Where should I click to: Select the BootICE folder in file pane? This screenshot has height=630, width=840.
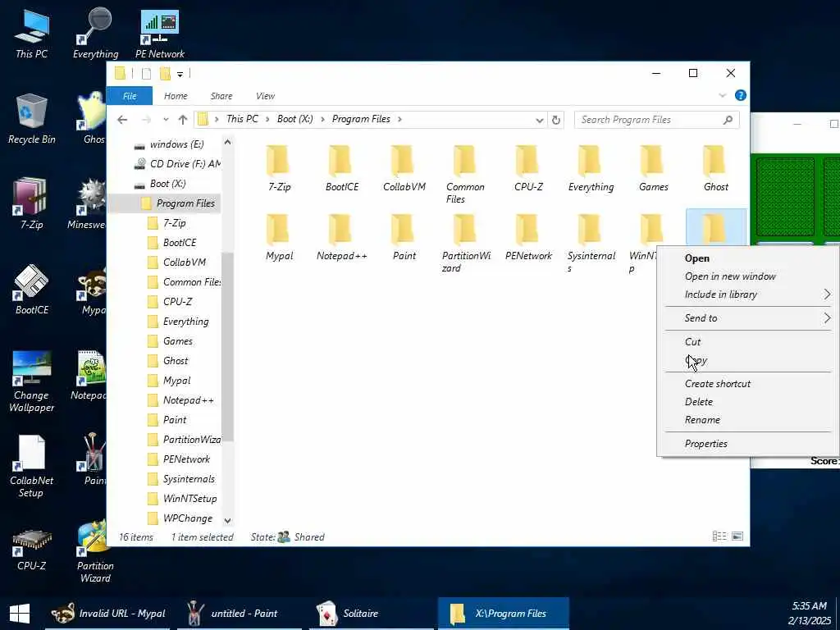(342, 168)
